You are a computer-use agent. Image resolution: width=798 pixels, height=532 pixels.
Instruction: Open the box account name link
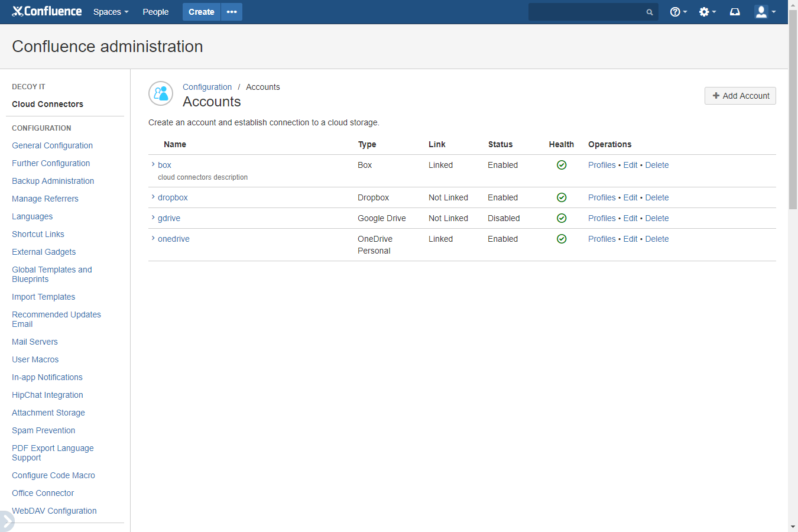coord(164,165)
